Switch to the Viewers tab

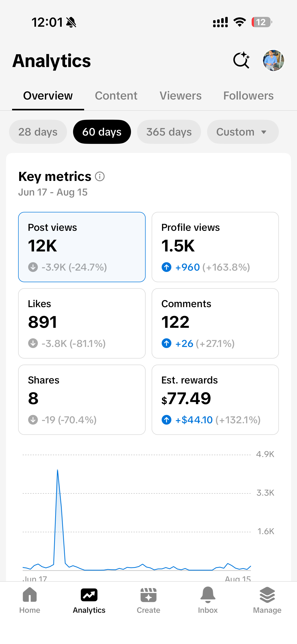click(181, 96)
